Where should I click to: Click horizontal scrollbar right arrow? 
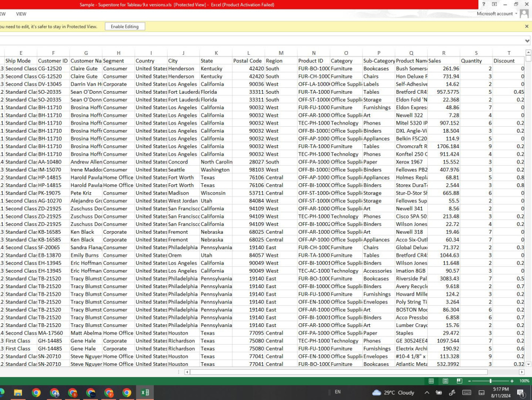(522, 372)
